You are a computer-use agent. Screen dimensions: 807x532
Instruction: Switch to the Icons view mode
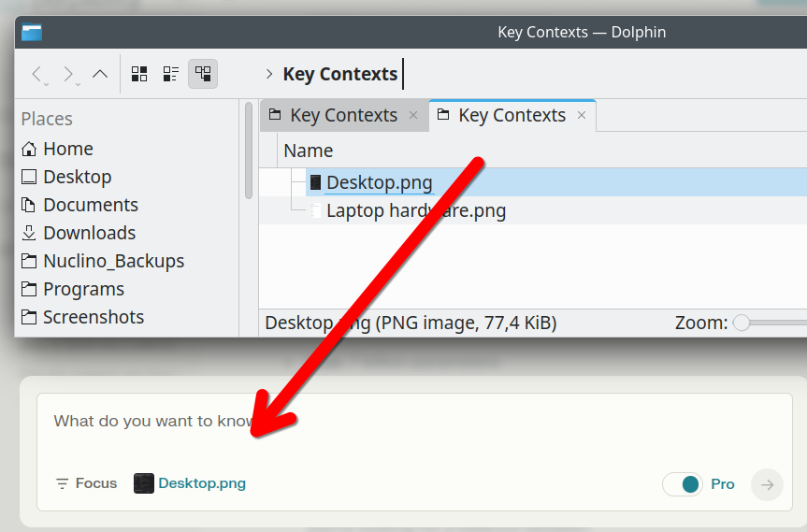click(139, 74)
